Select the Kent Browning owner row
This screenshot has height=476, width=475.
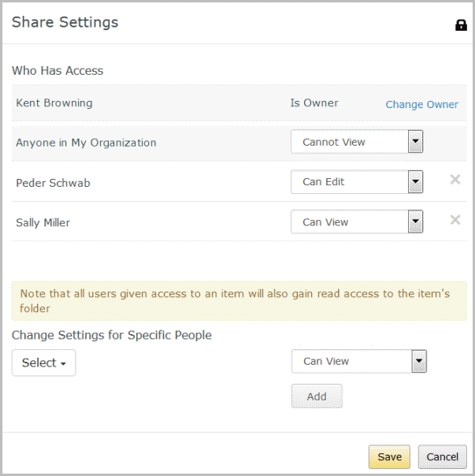[239, 103]
